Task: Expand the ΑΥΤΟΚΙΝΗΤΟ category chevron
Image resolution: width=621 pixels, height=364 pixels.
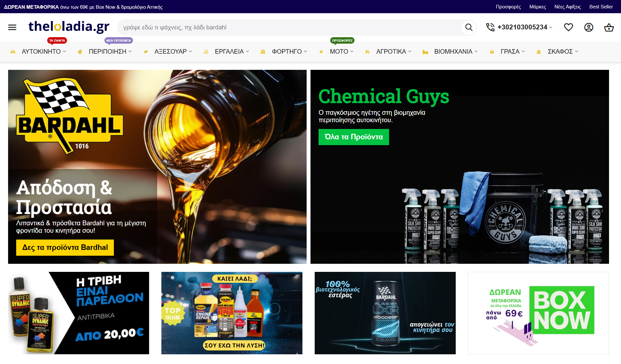Action: 64,51
